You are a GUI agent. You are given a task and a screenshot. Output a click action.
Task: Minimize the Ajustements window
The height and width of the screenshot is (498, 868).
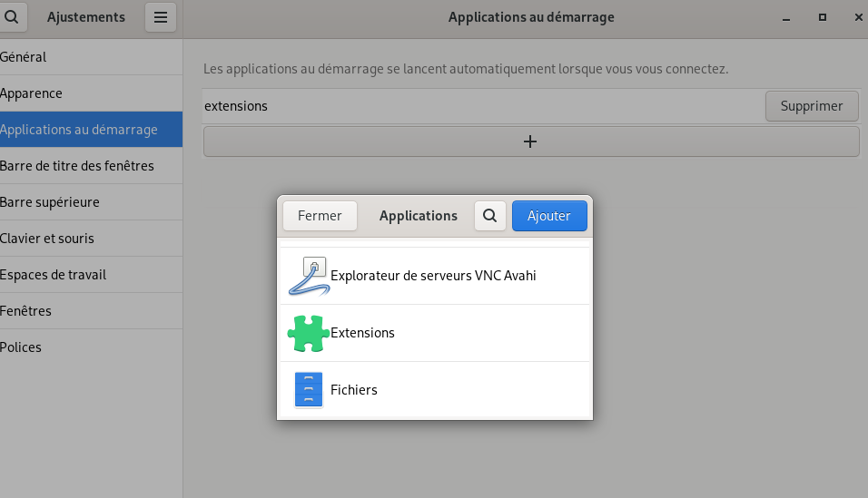[x=786, y=17]
